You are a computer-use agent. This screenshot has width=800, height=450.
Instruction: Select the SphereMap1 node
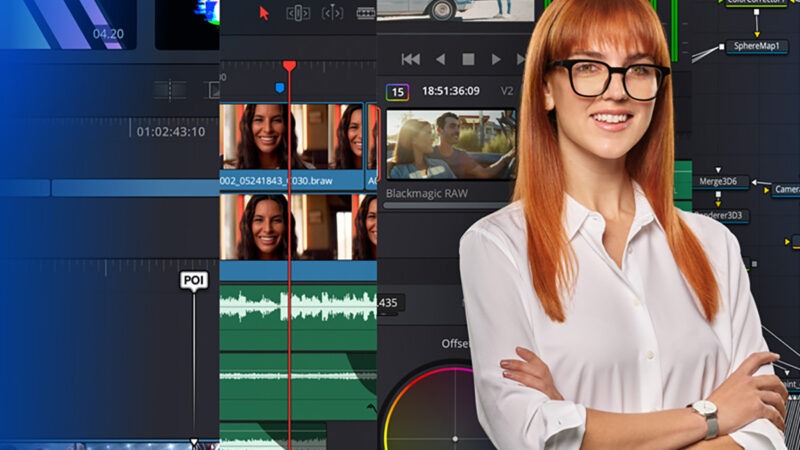point(757,46)
